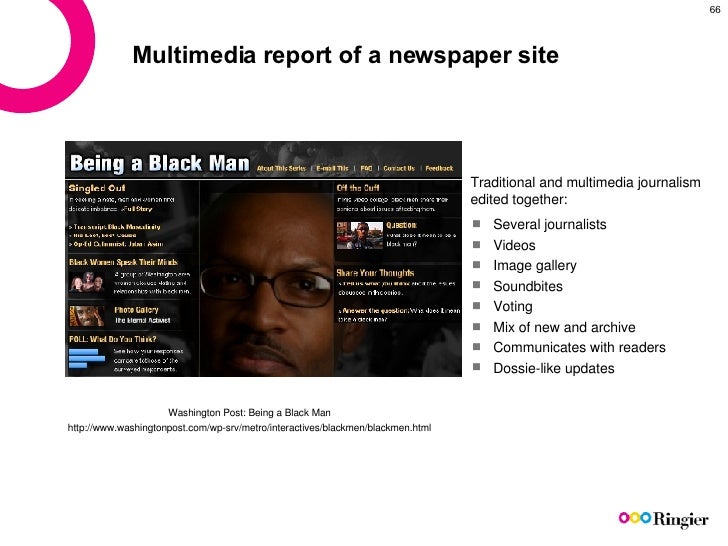Select 'E-mail This' in the header
Viewport: 728px width, 546px height.
[332, 169]
